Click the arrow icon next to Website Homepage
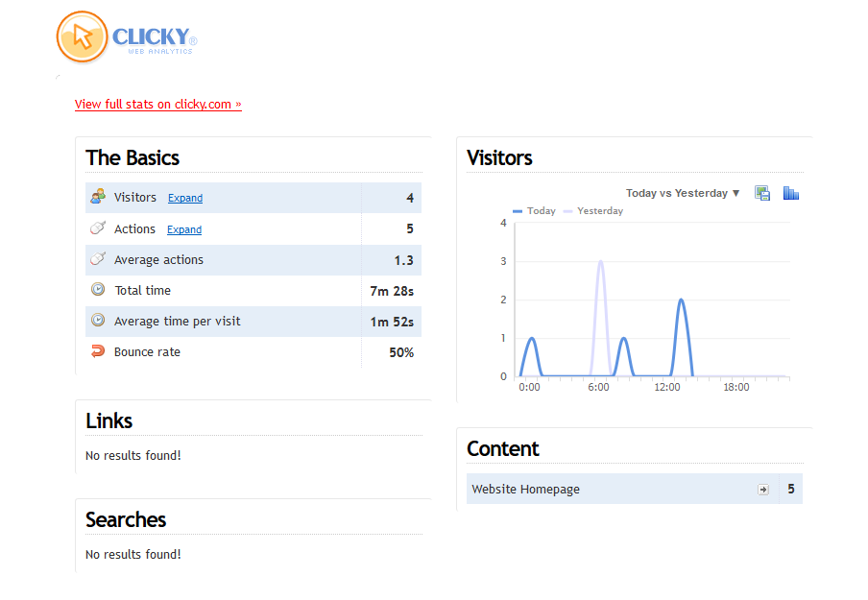868x600 pixels. click(x=763, y=490)
